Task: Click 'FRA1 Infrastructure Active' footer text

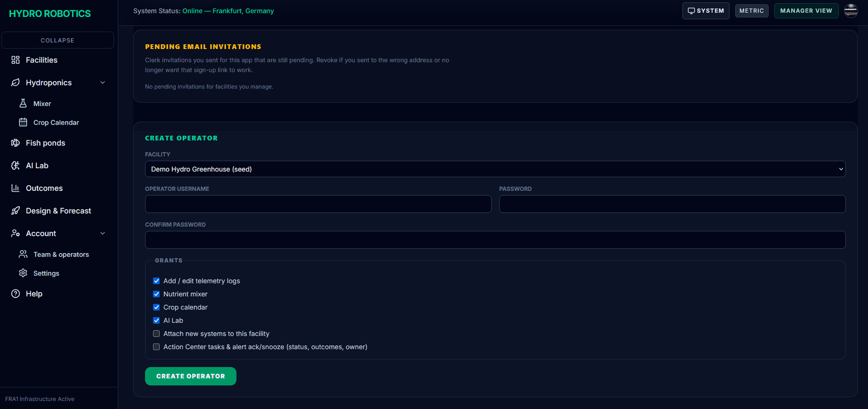Action: coord(40,399)
